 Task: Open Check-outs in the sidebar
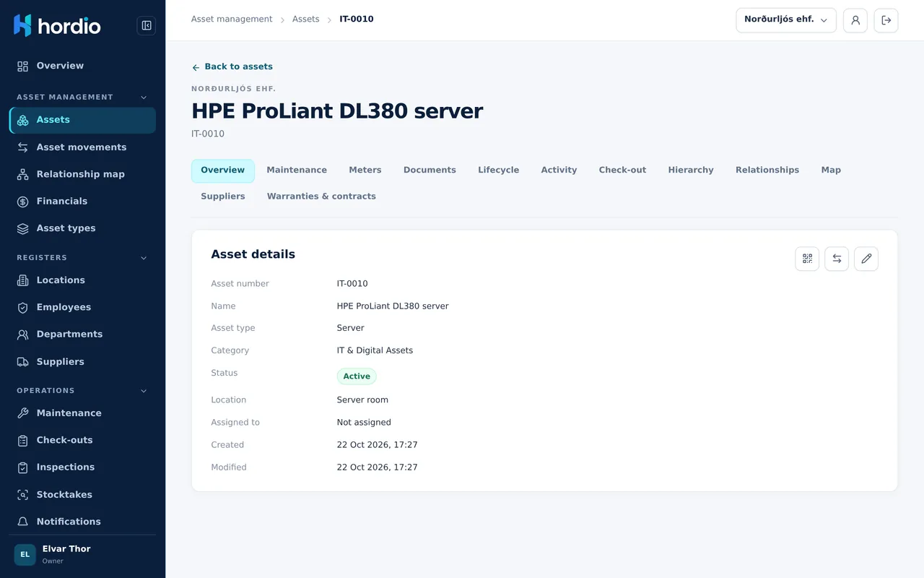[x=82, y=440]
